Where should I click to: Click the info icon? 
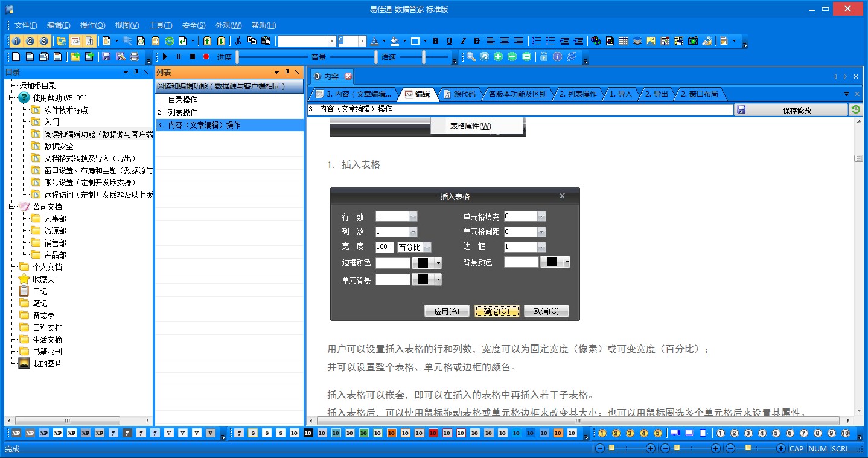(x=558, y=57)
